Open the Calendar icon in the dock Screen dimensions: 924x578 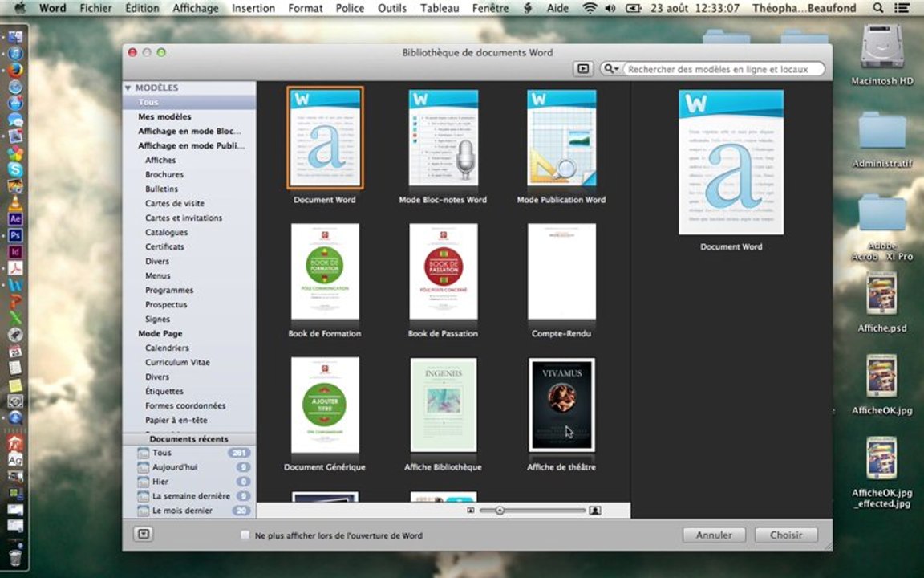pos(15,352)
